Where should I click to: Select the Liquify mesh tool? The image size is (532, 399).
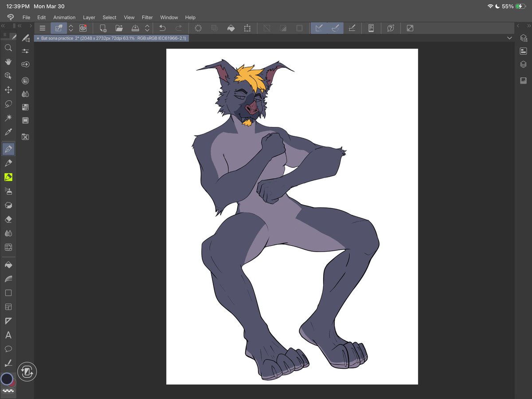8,248
